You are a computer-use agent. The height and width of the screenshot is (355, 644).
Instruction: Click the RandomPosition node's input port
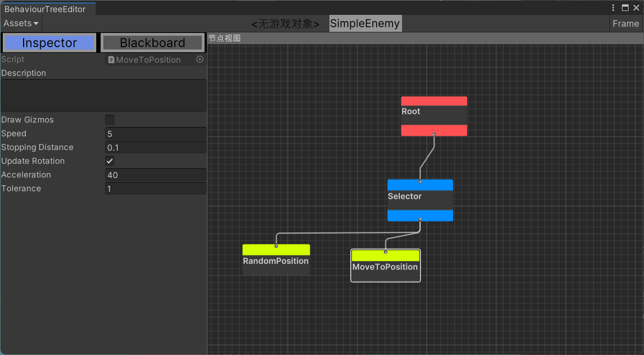[x=276, y=246]
